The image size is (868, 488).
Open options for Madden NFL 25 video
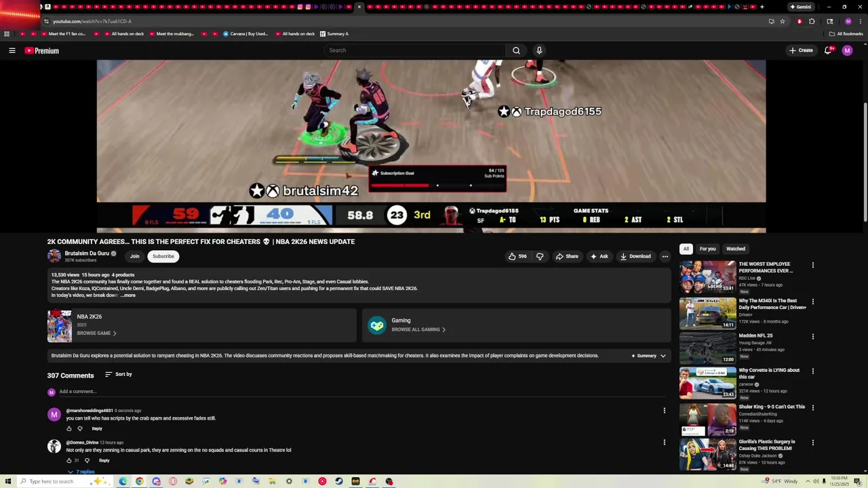point(812,336)
